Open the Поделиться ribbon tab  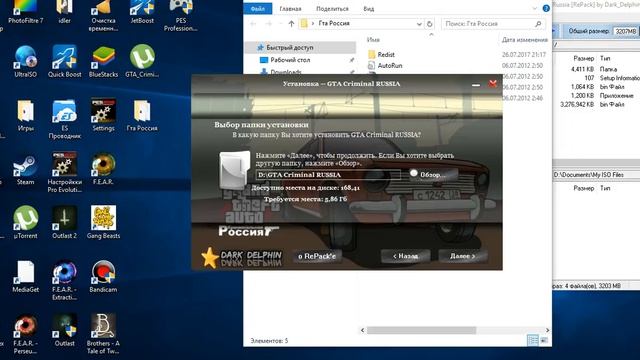point(332,9)
